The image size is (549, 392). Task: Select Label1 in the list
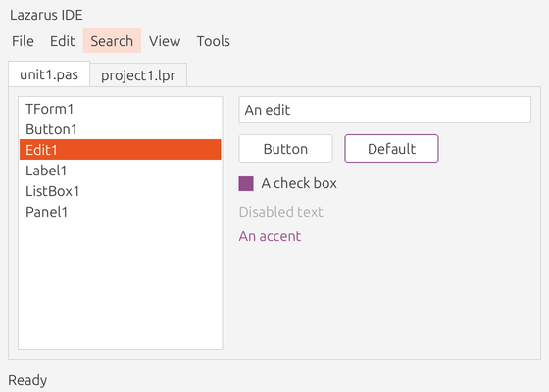point(120,171)
